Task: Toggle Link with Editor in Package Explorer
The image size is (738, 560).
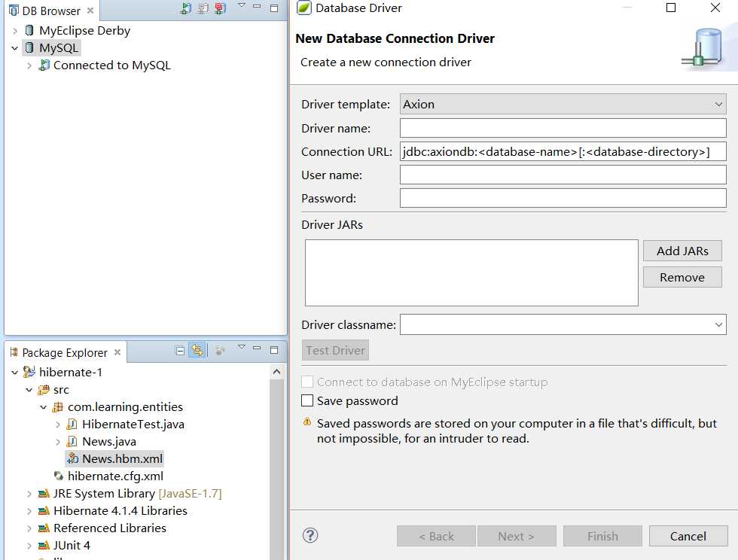Action: (x=197, y=350)
